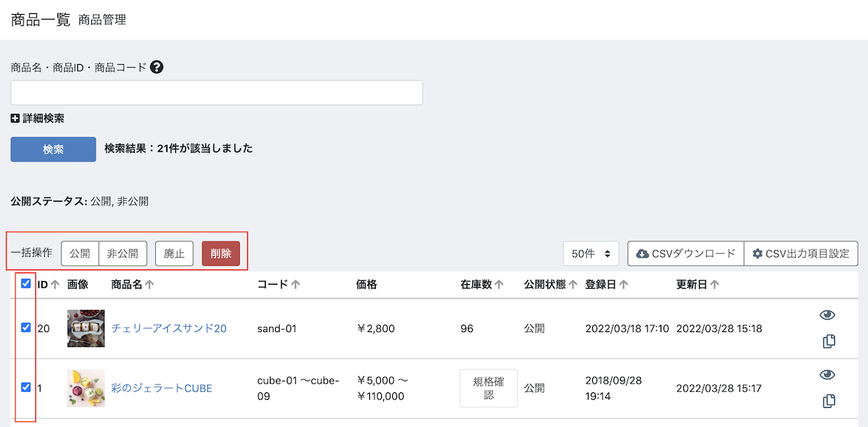The height and width of the screenshot is (427, 868).
Task: Toggle the select-all checkbox in header
Action: pyautogui.click(x=26, y=283)
